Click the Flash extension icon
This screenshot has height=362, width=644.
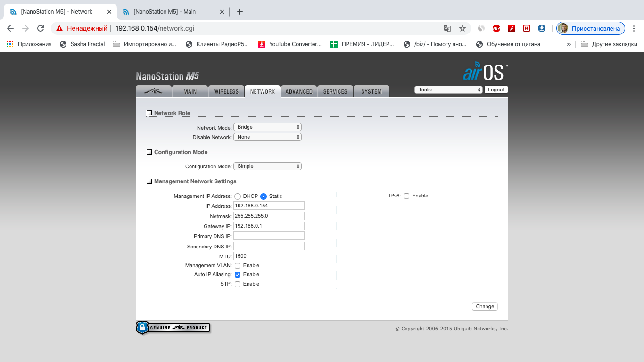[x=511, y=28]
